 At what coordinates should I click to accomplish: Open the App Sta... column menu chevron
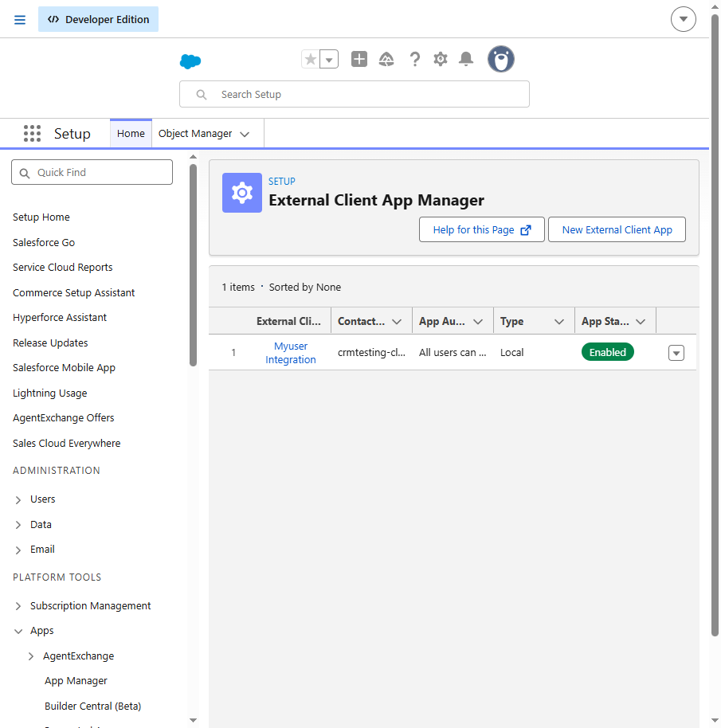641,321
